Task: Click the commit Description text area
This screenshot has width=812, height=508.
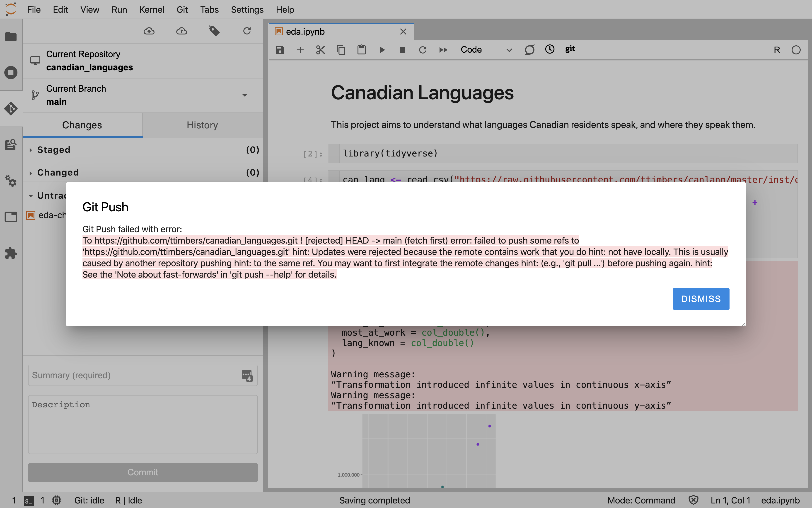Action: 143,425
